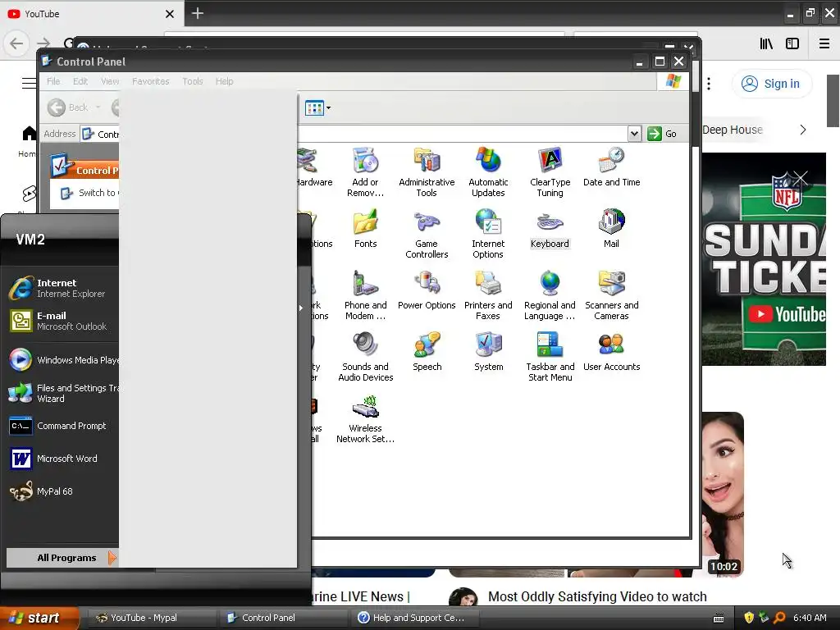Open the Help menu in Control Panel
The height and width of the screenshot is (630, 840).
pos(225,81)
